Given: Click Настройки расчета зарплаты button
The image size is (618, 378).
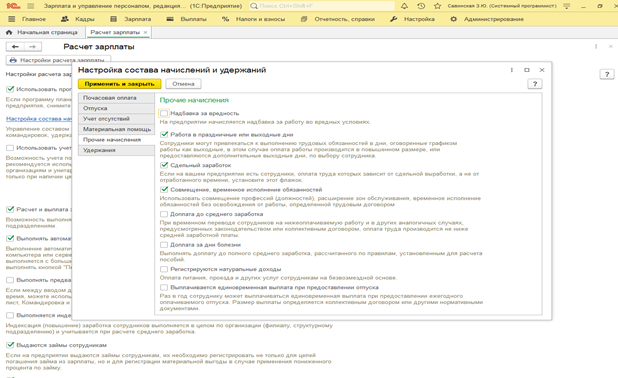Looking at the screenshot, I should tap(58, 60).
